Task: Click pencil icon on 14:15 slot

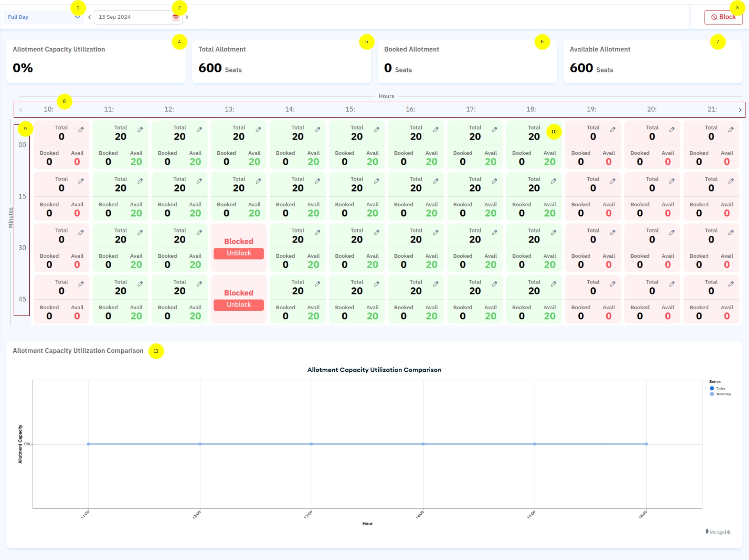Action: pos(318,181)
